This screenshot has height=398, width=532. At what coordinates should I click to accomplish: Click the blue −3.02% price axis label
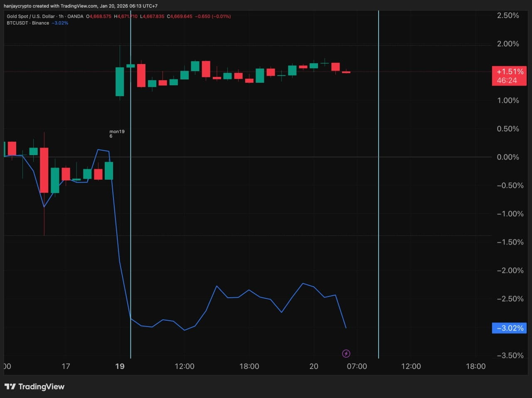(x=509, y=328)
